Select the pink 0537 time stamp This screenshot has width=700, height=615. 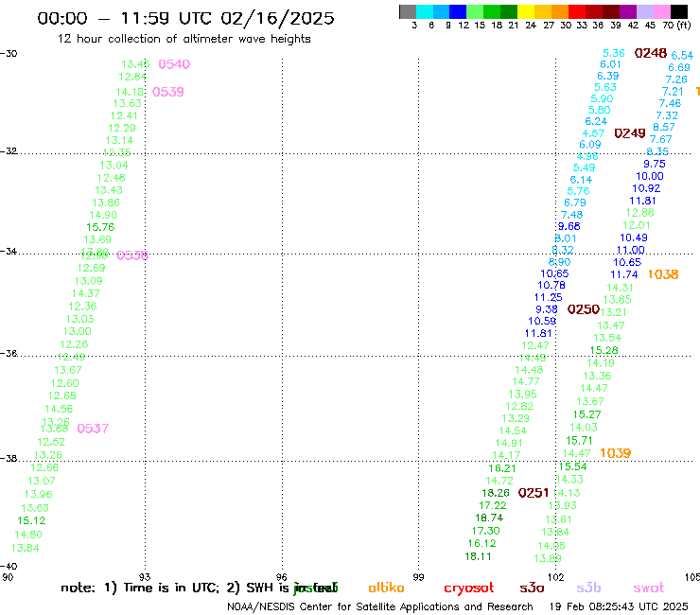pyautogui.click(x=93, y=429)
